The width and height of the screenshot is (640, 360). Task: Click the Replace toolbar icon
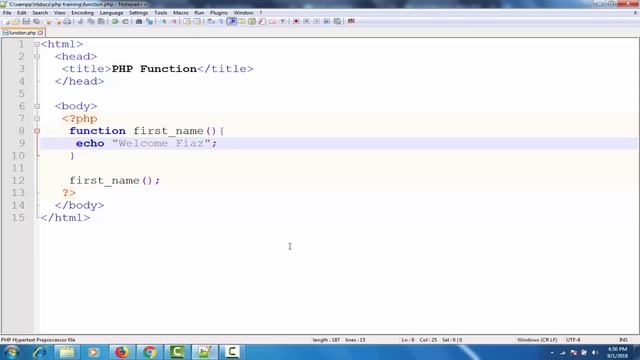coord(149,21)
